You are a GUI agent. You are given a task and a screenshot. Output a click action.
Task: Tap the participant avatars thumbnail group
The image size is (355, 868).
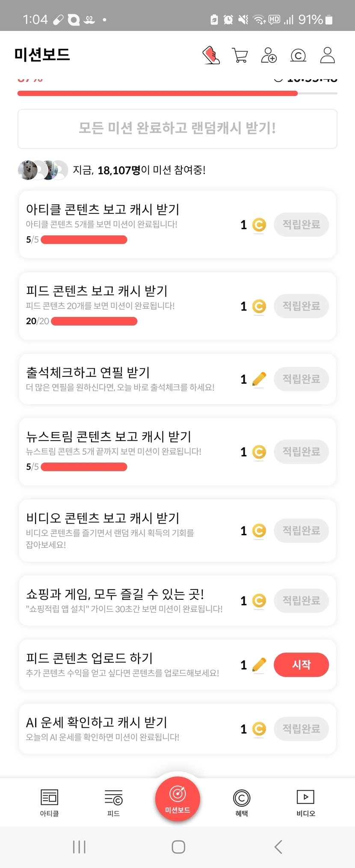(43, 170)
